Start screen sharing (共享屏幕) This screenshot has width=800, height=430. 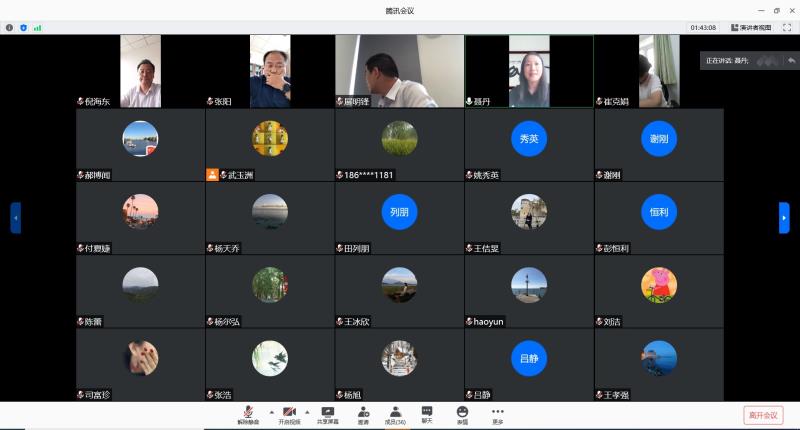(x=327, y=415)
